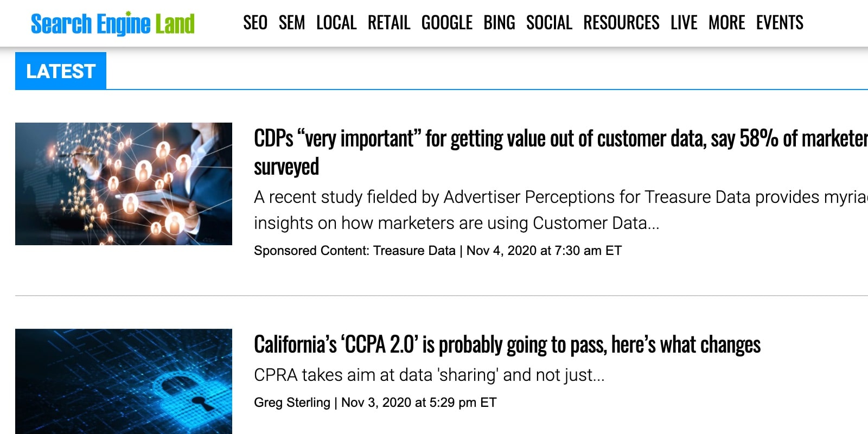Open the EVENTS page
This screenshot has height=434, width=868.
click(780, 23)
